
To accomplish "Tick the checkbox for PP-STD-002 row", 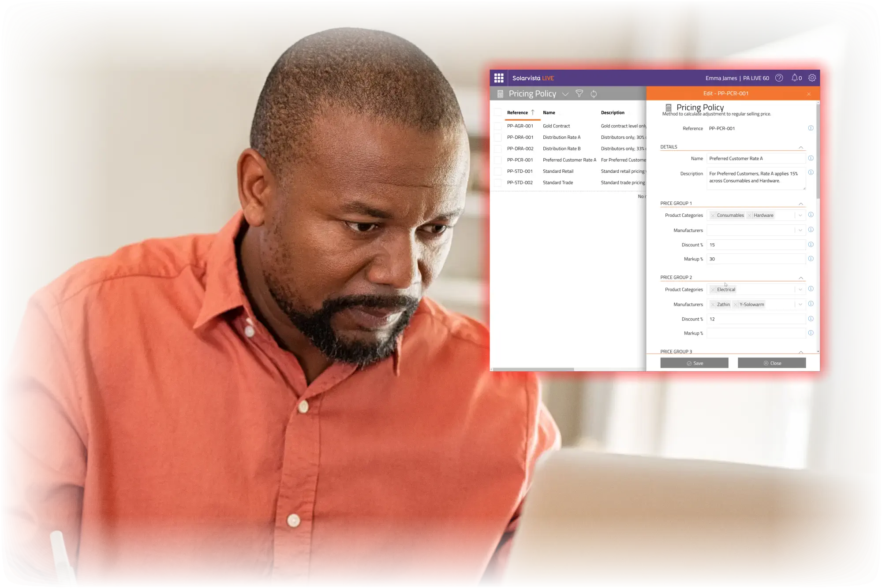I will tap(498, 182).
